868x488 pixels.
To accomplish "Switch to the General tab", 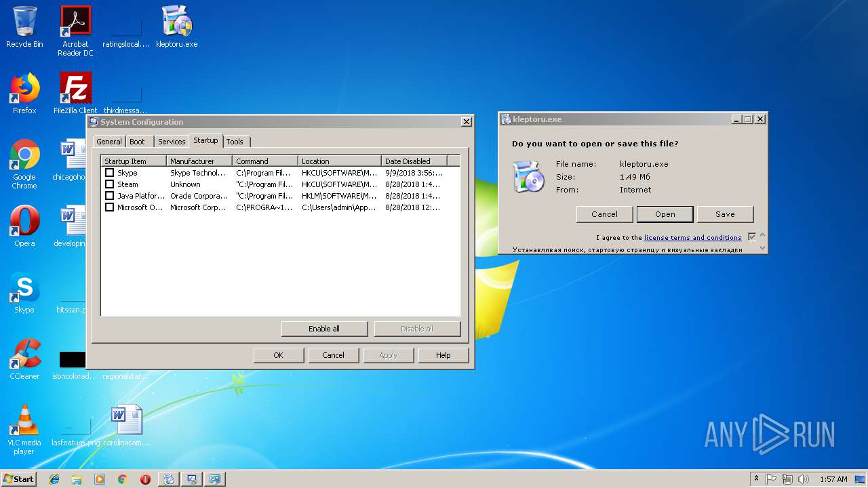I will click(x=109, y=142).
